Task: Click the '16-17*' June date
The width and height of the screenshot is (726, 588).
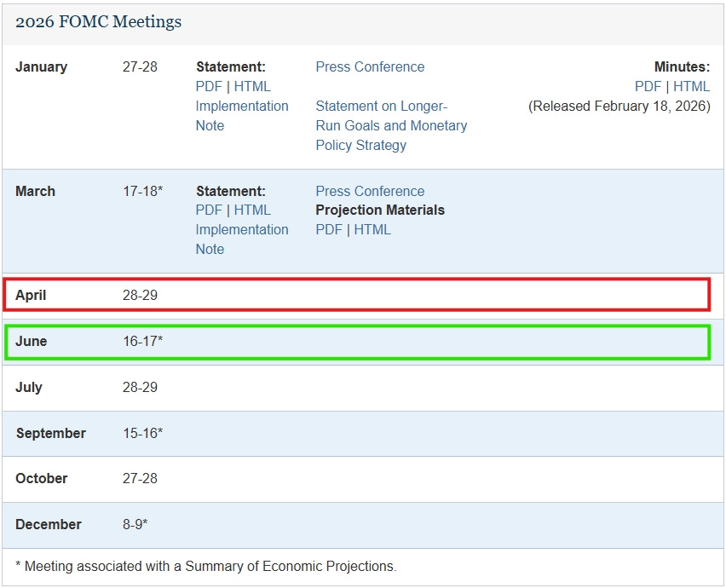Action: click(x=142, y=341)
